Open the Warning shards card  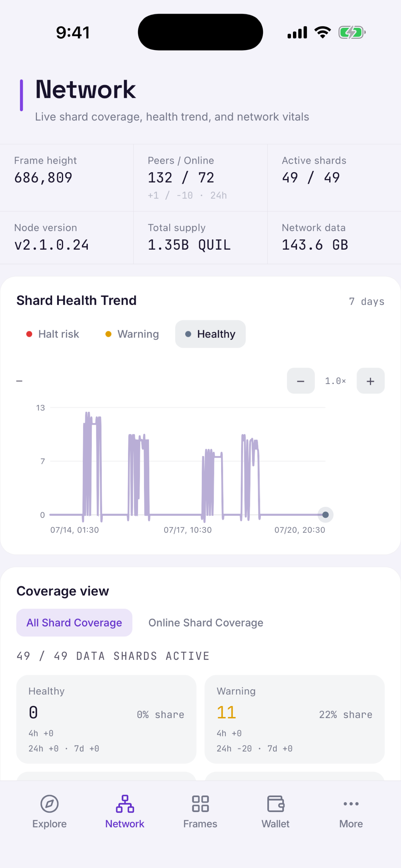click(x=294, y=719)
